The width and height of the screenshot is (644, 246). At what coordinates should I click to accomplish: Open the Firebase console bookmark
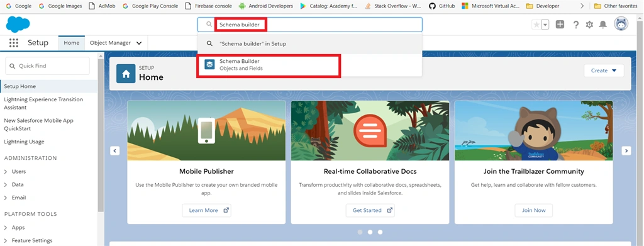coord(209,6)
